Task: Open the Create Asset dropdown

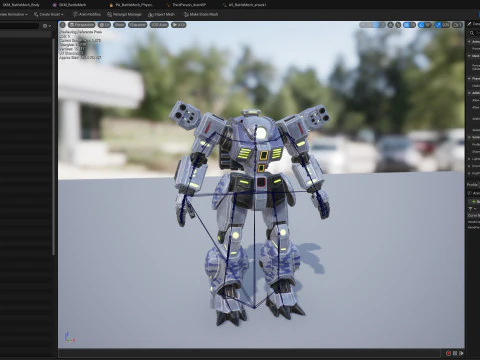Action: click(49, 14)
